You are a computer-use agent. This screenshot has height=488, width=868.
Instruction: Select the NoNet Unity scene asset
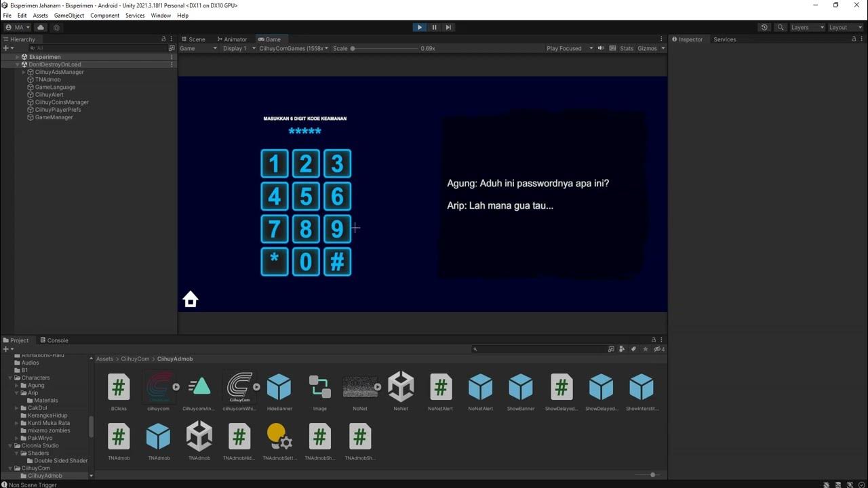(x=401, y=387)
